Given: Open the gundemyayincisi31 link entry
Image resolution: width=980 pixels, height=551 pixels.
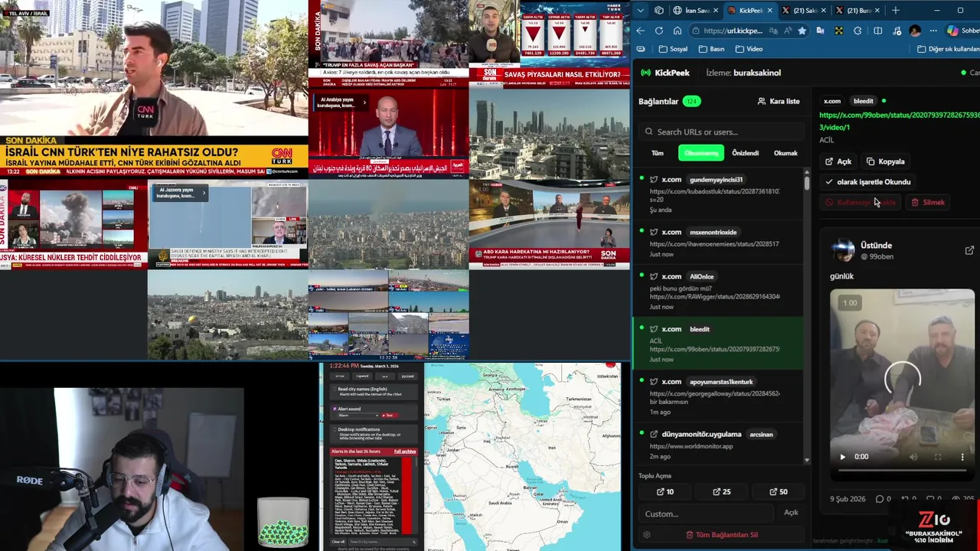Looking at the screenshot, I should pyautogui.click(x=718, y=194).
